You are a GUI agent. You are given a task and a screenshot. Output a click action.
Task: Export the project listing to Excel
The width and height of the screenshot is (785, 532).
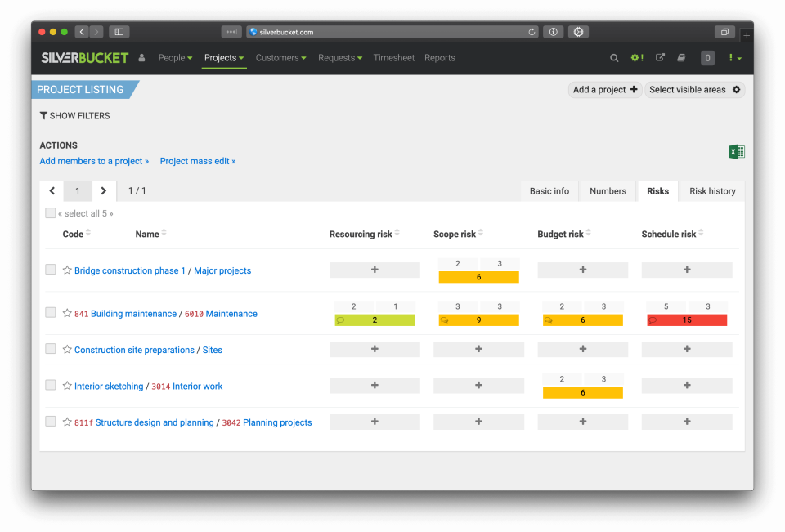click(735, 151)
